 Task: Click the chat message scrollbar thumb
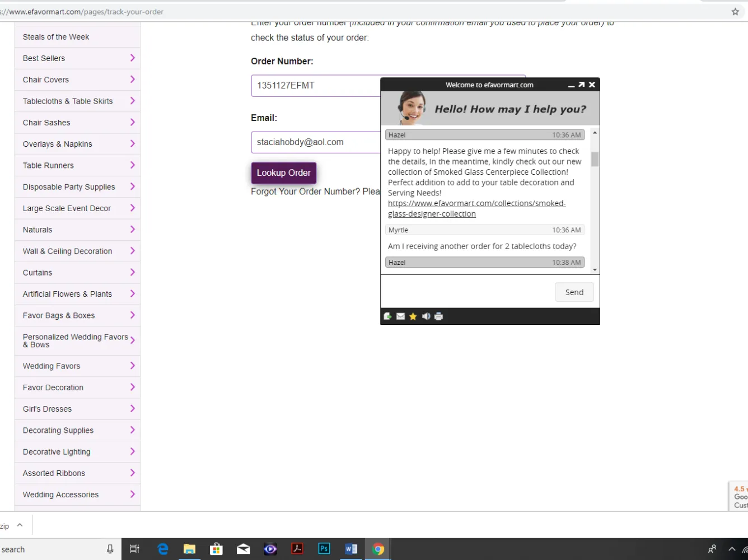coord(595,159)
